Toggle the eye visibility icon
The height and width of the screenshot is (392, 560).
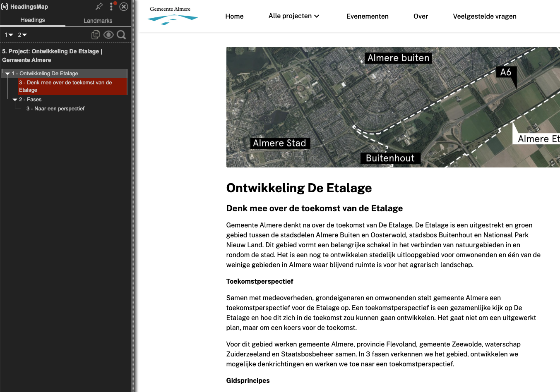point(108,35)
